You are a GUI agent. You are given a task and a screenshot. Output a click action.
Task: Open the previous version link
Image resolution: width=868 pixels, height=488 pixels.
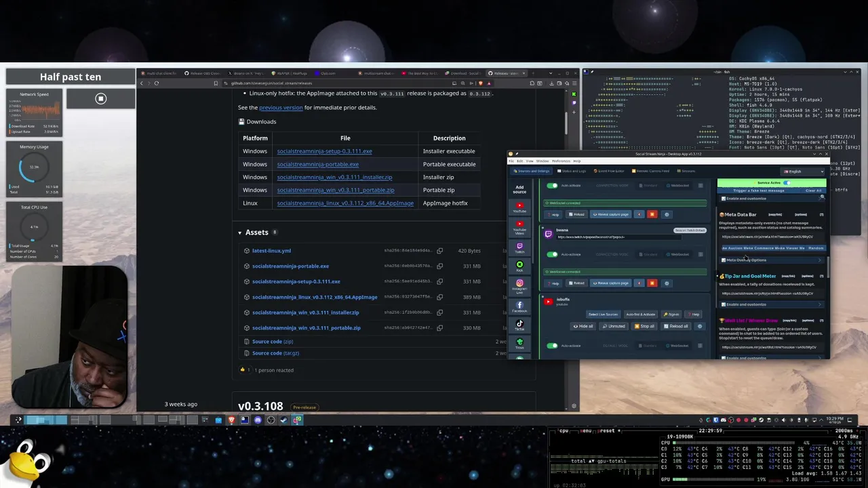coord(281,107)
